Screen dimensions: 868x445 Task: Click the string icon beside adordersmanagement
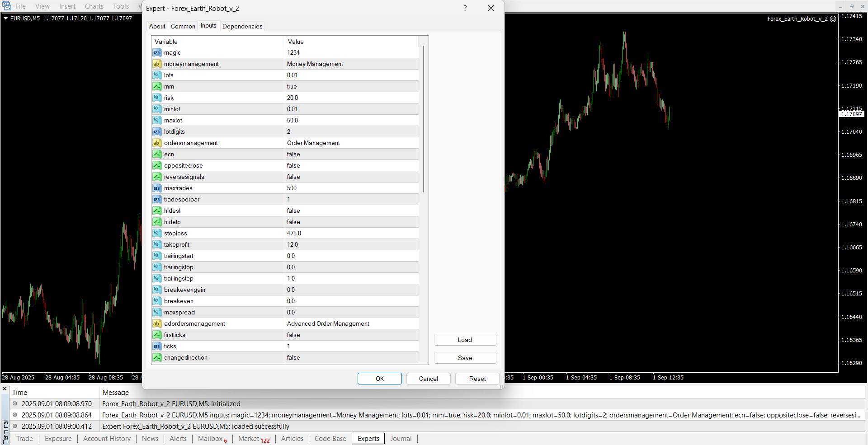tap(156, 324)
